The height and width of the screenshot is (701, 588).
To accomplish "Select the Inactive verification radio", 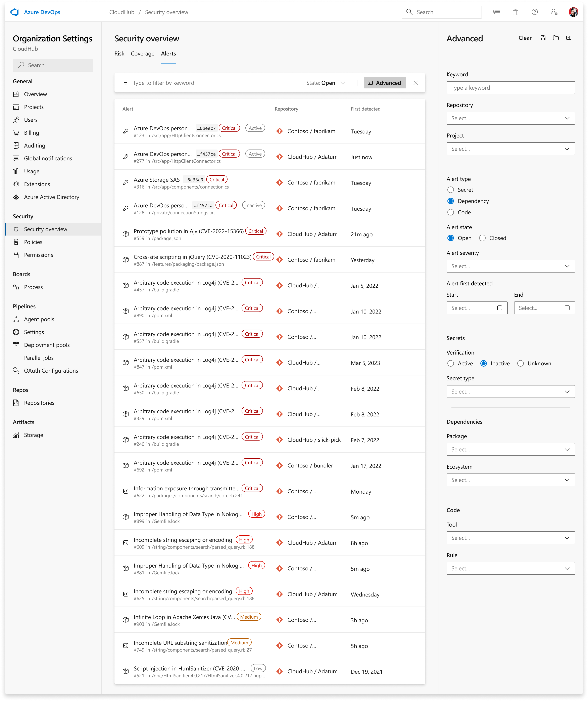I will 484,364.
